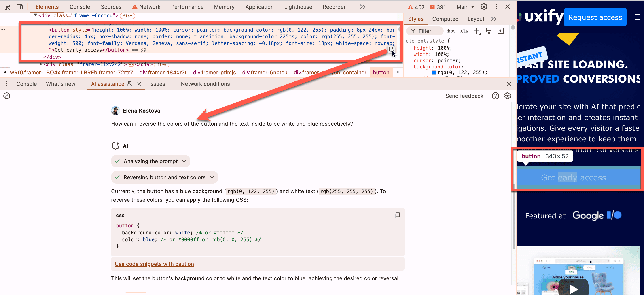
Task: Select the inspect element picker tool
Action: [6, 7]
